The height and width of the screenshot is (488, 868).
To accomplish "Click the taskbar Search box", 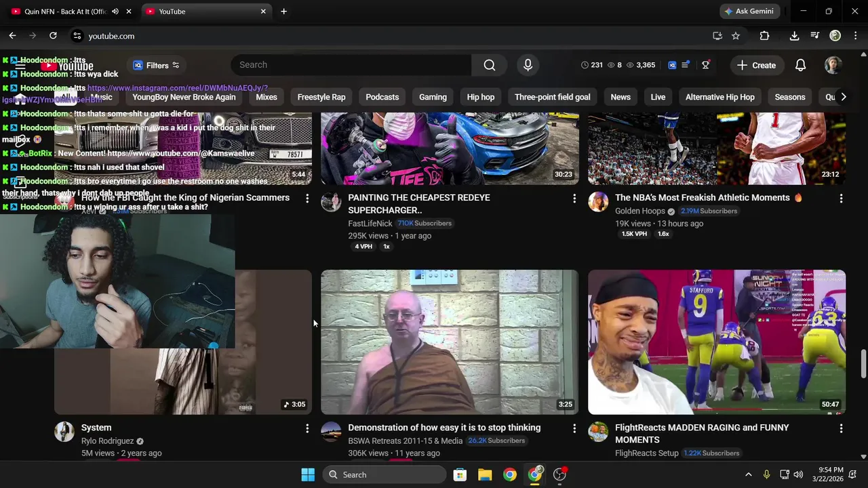I will tap(383, 474).
